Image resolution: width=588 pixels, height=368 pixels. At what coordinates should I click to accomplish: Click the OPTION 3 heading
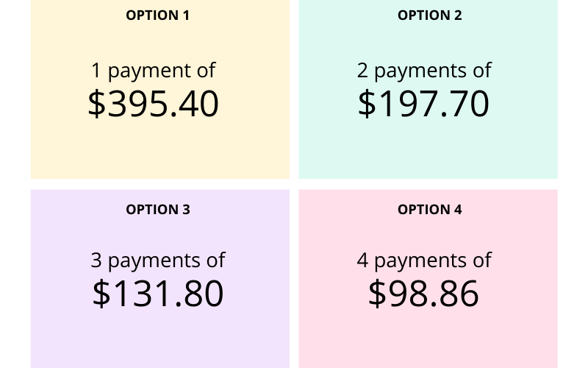pos(158,210)
